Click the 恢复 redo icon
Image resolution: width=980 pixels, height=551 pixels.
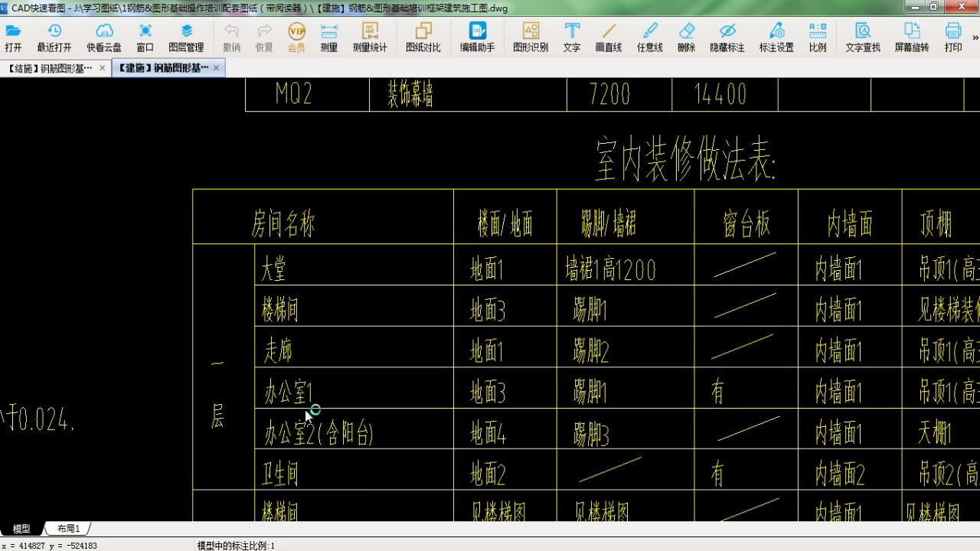click(264, 37)
